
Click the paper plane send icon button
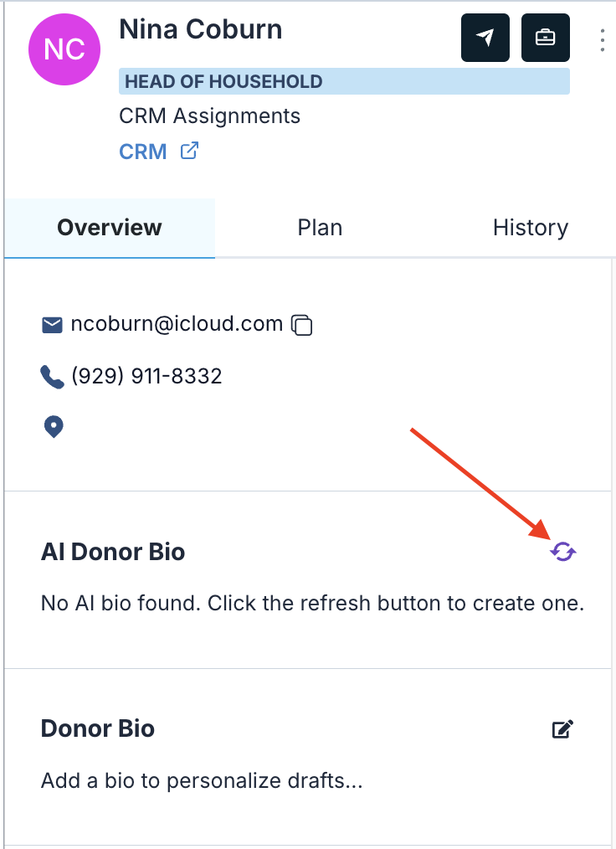pyautogui.click(x=485, y=38)
